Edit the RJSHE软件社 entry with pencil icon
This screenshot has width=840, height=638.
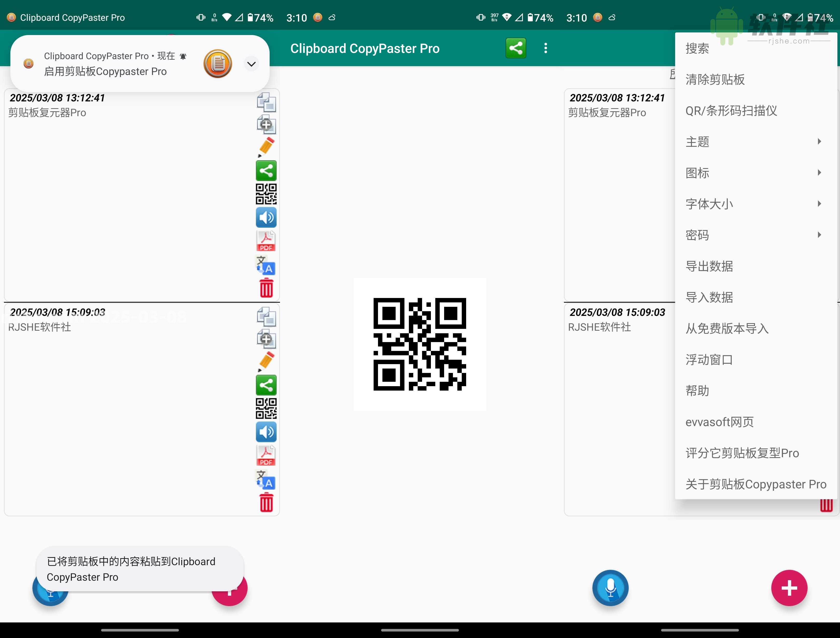(266, 361)
